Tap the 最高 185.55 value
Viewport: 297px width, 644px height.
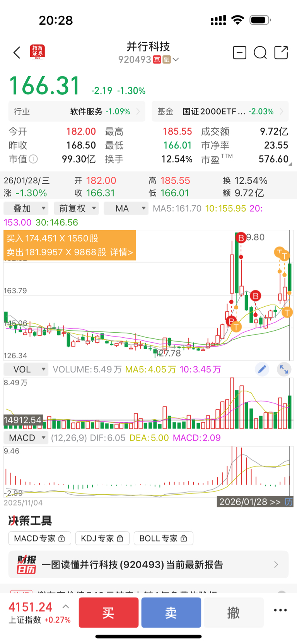click(x=177, y=132)
